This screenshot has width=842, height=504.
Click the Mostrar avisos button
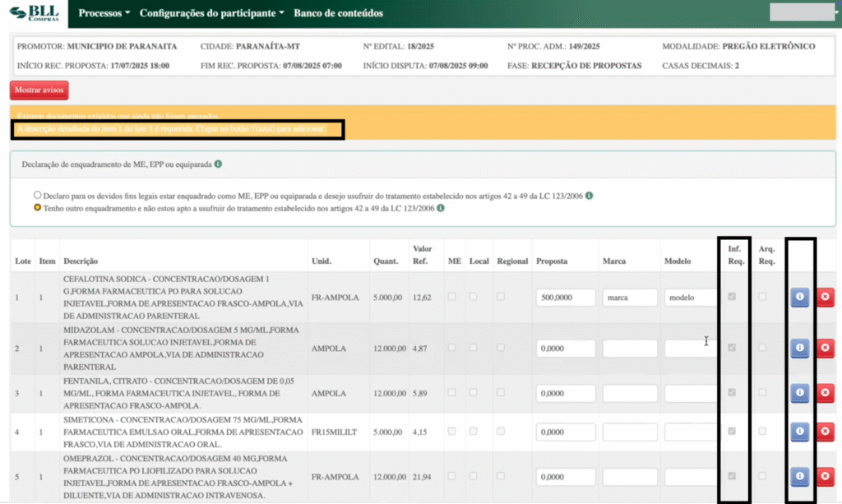[39, 90]
